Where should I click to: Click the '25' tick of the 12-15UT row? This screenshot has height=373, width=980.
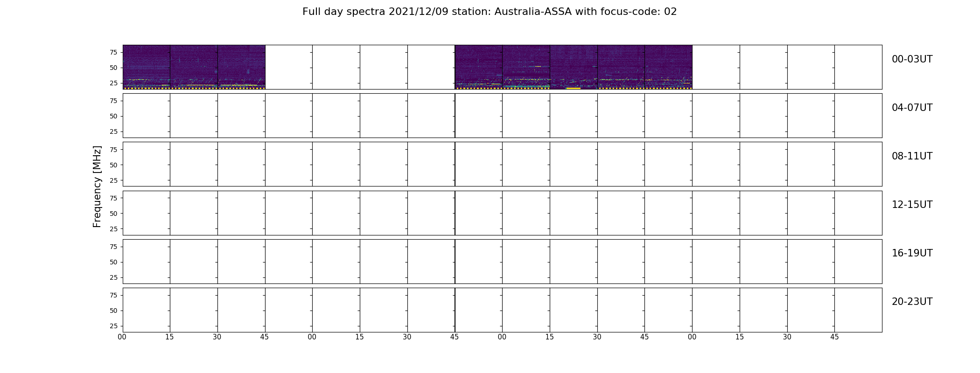(x=113, y=228)
